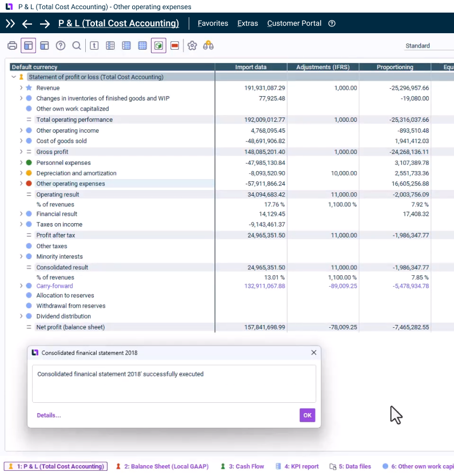The image size is (454, 476).
Task: Select the Carry-forward row label
Action: pos(54,286)
